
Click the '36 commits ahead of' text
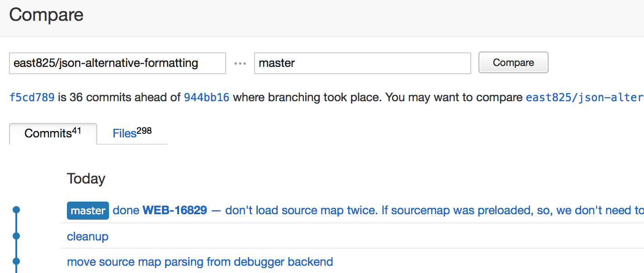[x=125, y=97]
